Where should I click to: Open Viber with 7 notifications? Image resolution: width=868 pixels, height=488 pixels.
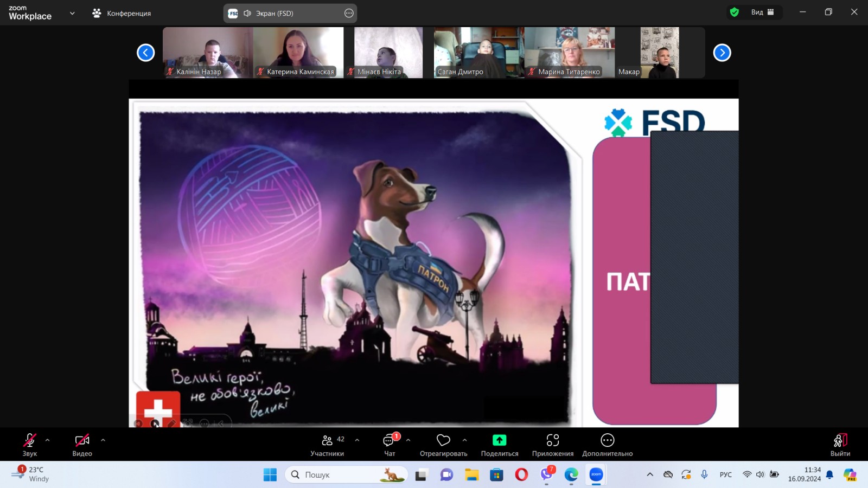547,474
